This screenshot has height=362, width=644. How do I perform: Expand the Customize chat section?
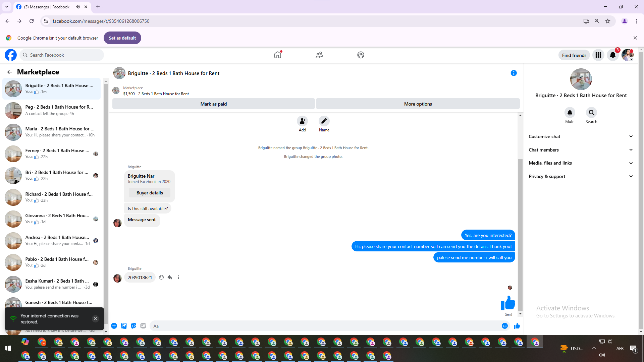(x=581, y=136)
